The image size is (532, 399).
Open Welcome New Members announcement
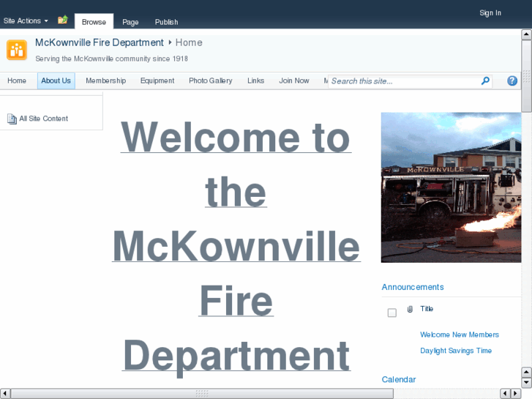460,335
